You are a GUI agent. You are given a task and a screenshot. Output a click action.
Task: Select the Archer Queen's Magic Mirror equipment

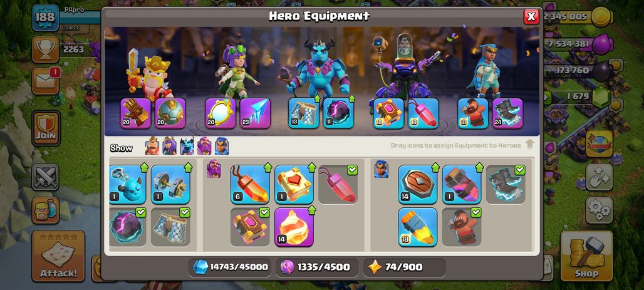[x=220, y=113]
